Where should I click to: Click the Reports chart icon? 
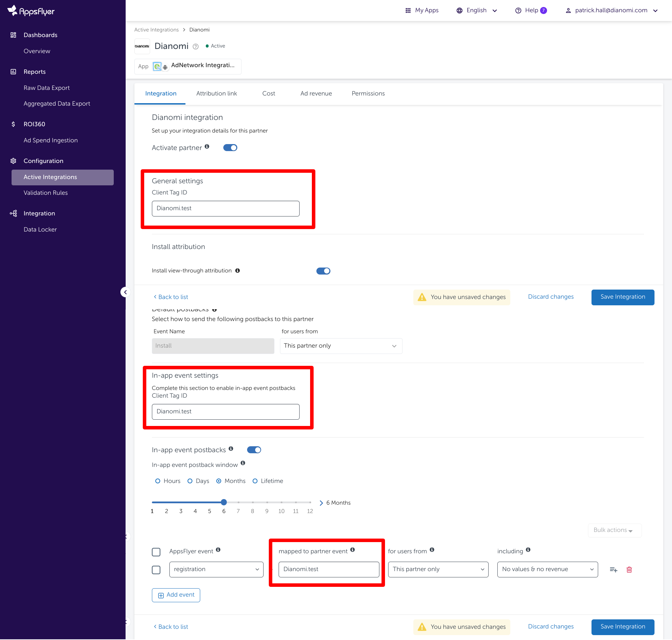pos(13,72)
